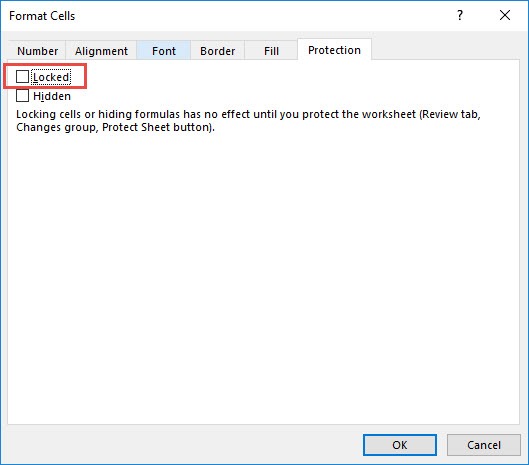This screenshot has height=465, width=529.
Task: Click 'Protect Sheet button' text in note
Action: (157, 127)
